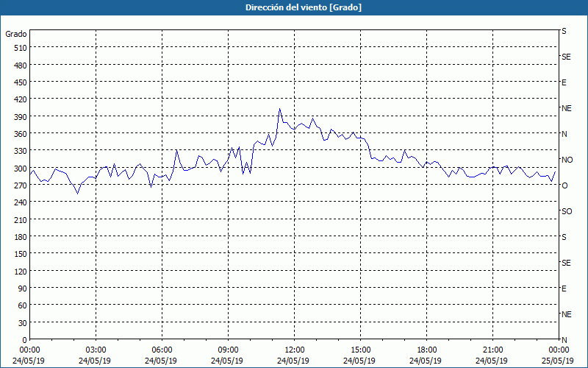Image resolution: width=588 pixels, height=368 pixels.
Task: Click the 300 y-axis tick label
Action: pyautogui.click(x=21, y=169)
